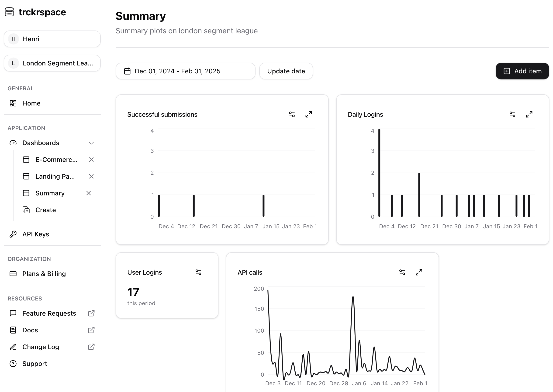Open the Feature Requests link
The image size is (553, 392).
(x=49, y=313)
